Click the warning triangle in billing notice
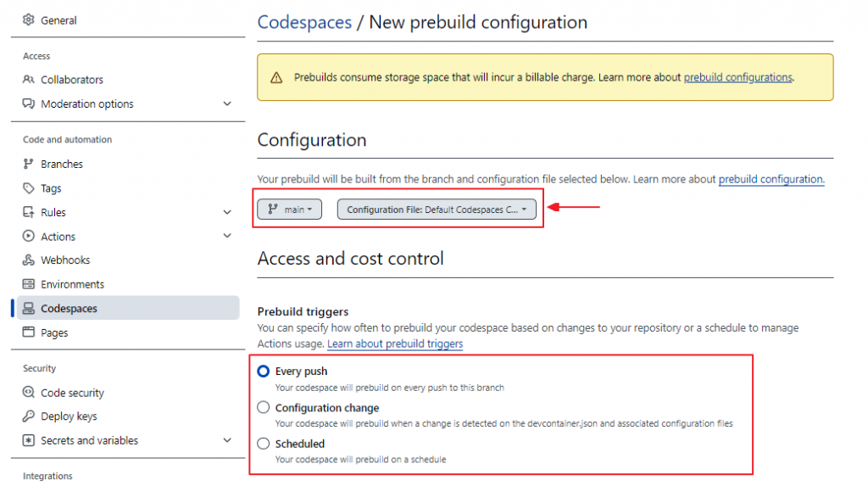Image resolution: width=868 pixels, height=486 pixels. coord(276,77)
